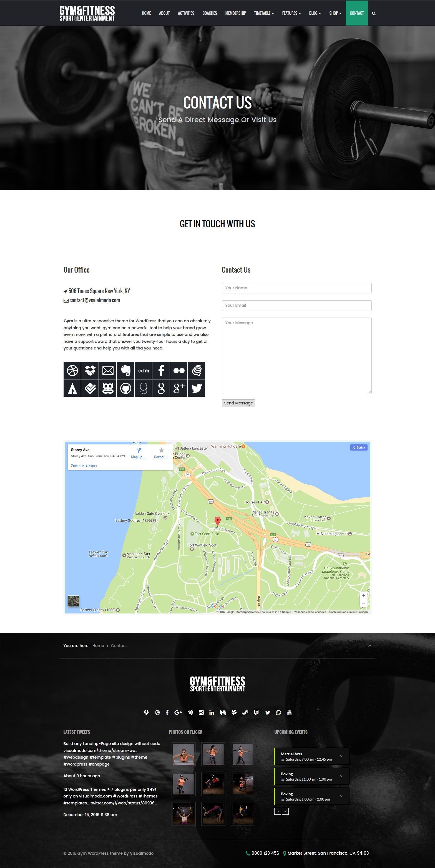The image size is (435, 868).
Task: Expand the TIMETABLE dropdown menu
Action: (264, 13)
